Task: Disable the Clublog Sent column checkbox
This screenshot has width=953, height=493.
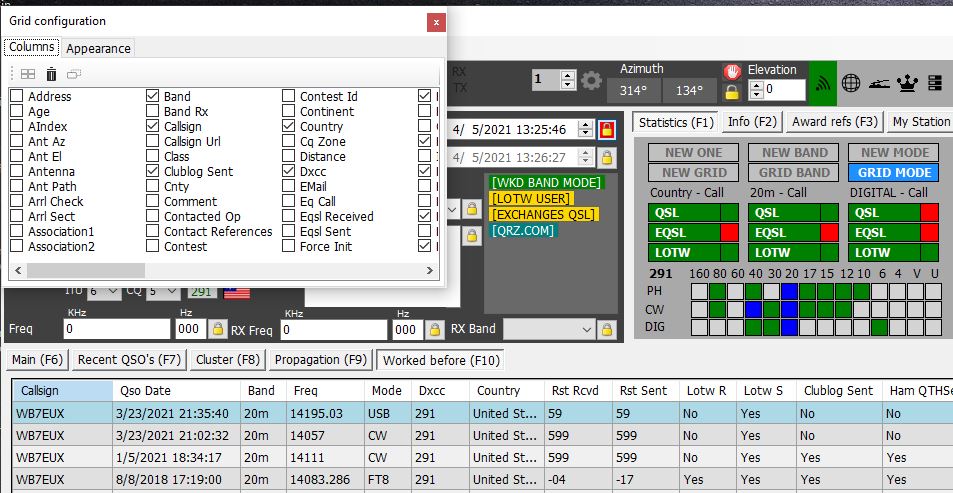Action: tap(153, 171)
